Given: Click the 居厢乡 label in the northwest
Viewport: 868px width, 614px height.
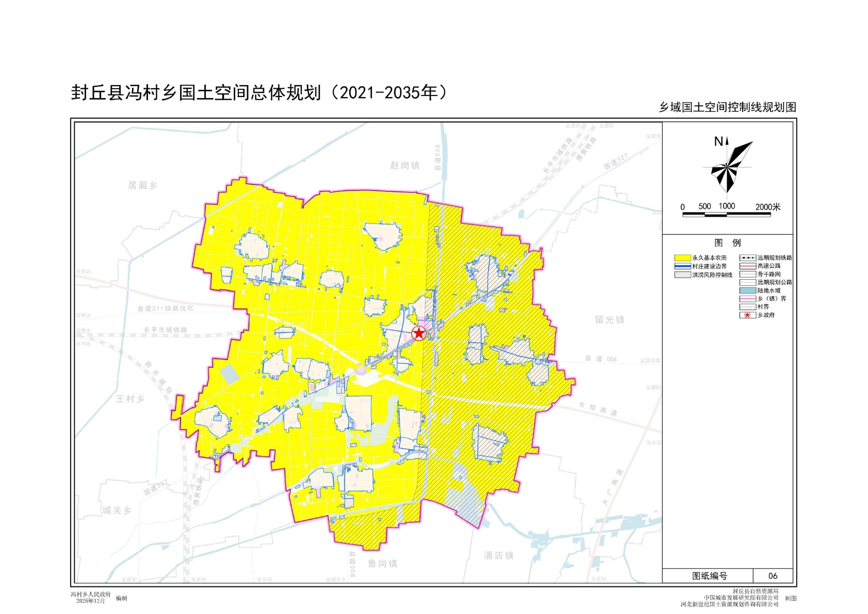Looking at the screenshot, I should (x=142, y=185).
